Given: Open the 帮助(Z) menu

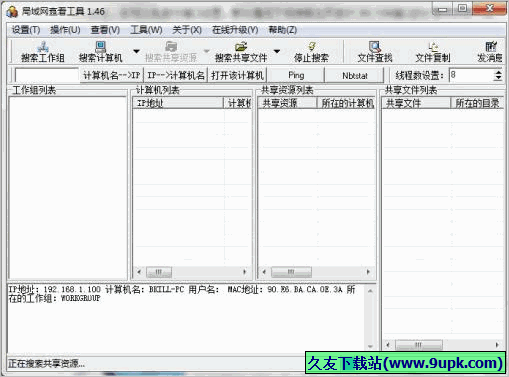Looking at the screenshot, I should 283,30.
